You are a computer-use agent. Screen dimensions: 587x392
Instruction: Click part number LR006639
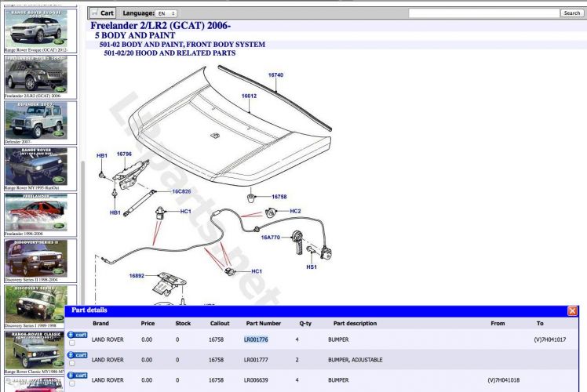click(x=256, y=380)
